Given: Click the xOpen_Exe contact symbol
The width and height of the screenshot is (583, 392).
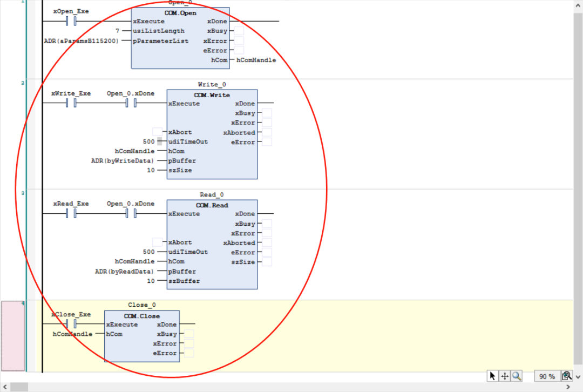Looking at the screenshot, I should click(x=71, y=21).
